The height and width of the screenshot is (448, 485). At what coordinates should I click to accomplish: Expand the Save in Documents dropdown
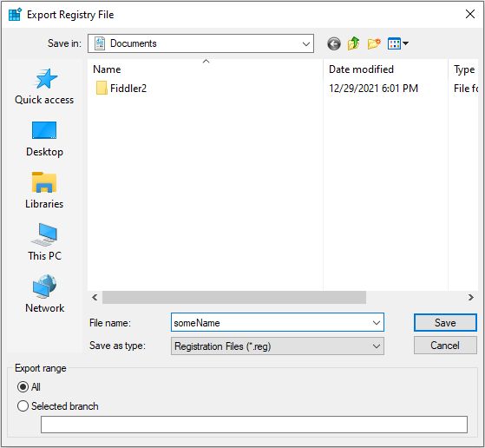click(200, 43)
